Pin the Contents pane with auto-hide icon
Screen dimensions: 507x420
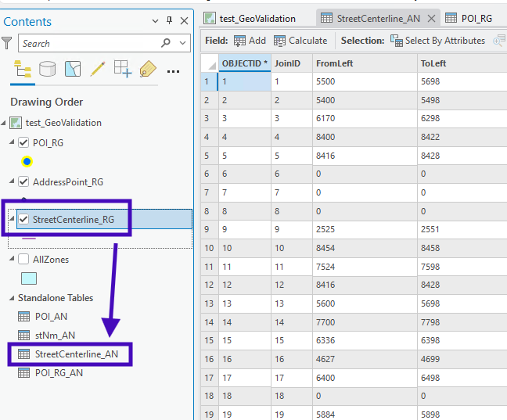click(x=170, y=21)
